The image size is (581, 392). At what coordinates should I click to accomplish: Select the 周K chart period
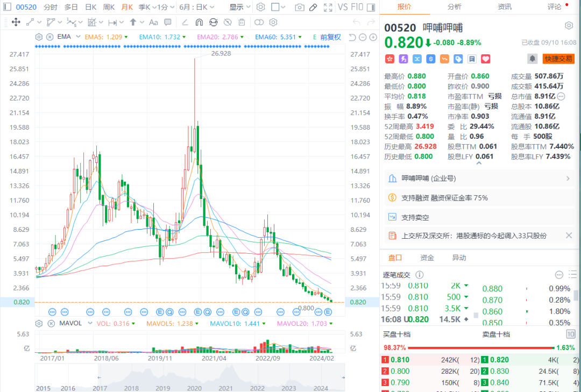(109, 7)
